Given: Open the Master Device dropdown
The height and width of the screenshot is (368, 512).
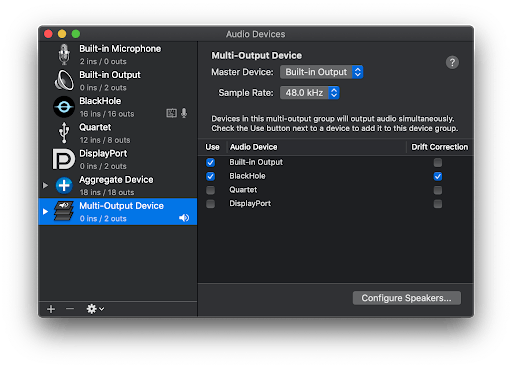Looking at the screenshot, I should (x=321, y=72).
